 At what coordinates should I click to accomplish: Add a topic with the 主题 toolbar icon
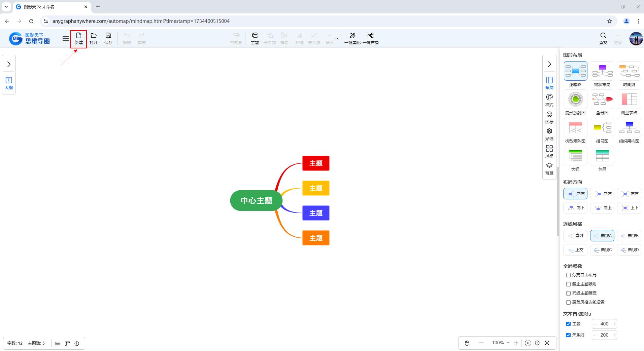point(255,36)
